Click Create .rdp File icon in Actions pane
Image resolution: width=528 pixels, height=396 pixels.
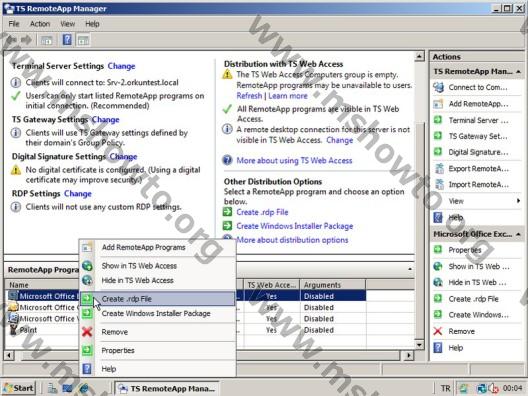pos(438,298)
